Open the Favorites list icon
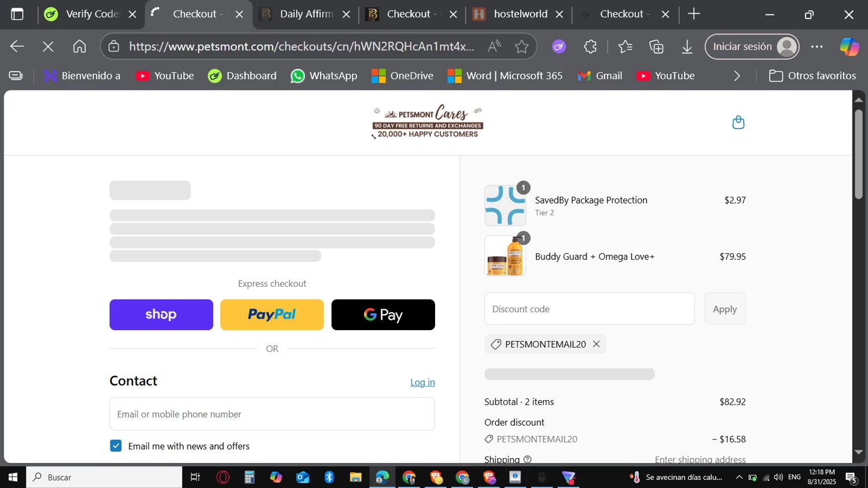 (x=625, y=46)
